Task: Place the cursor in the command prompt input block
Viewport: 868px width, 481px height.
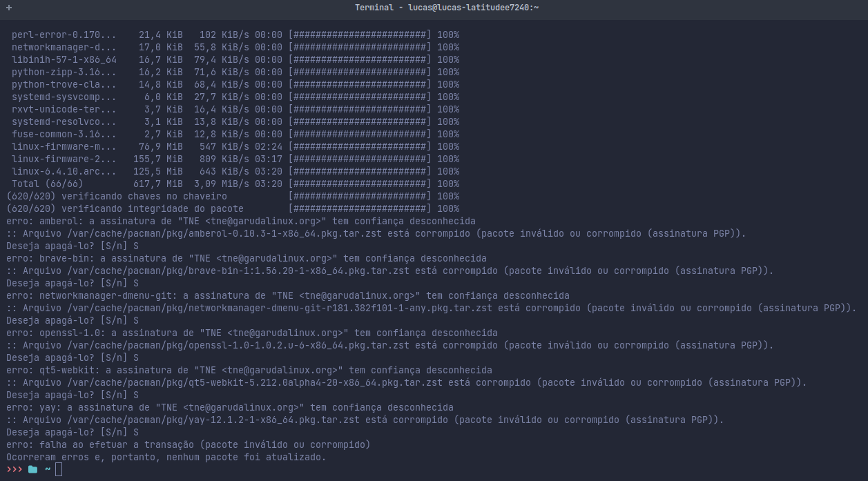Action: click(59, 469)
